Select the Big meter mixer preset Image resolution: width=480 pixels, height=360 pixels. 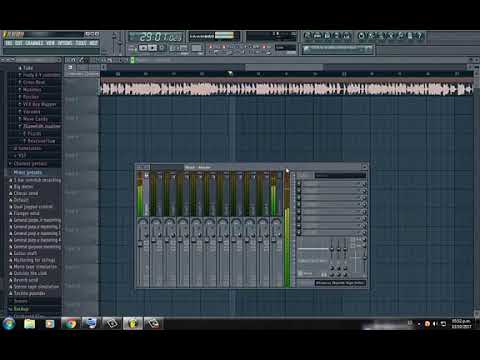pyautogui.click(x=23, y=187)
